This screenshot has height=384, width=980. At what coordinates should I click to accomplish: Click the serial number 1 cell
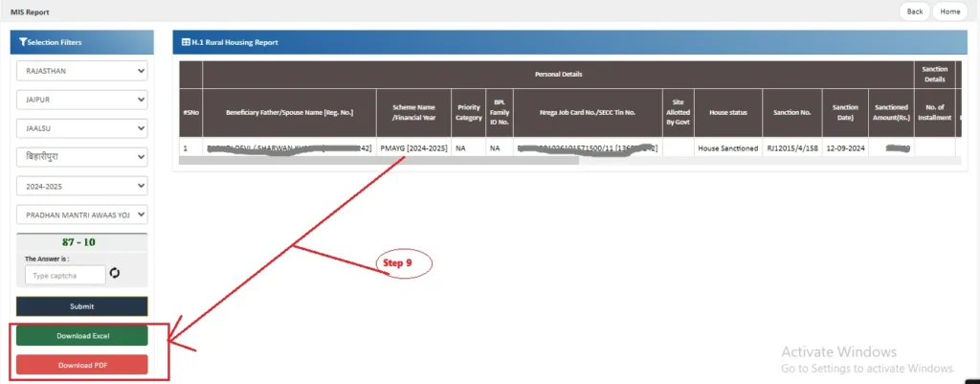pos(190,148)
